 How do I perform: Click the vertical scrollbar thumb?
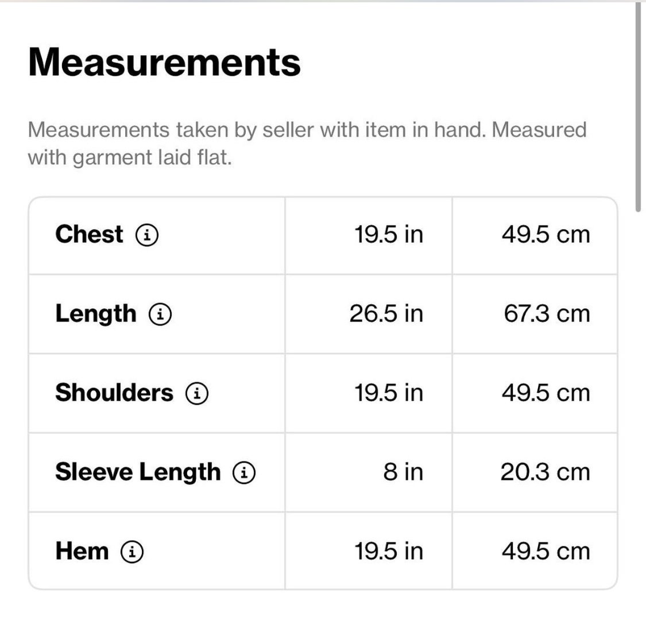(x=637, y=107)
